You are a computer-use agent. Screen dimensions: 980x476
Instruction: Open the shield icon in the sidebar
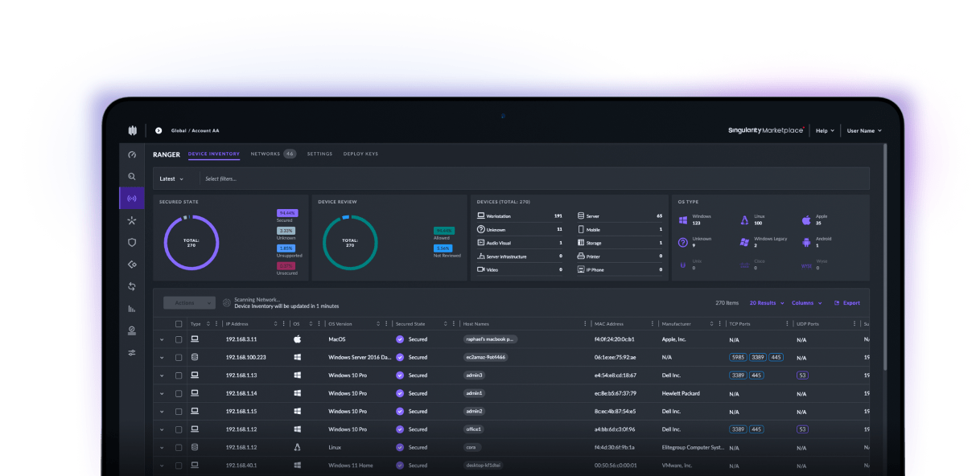[132, 242]
